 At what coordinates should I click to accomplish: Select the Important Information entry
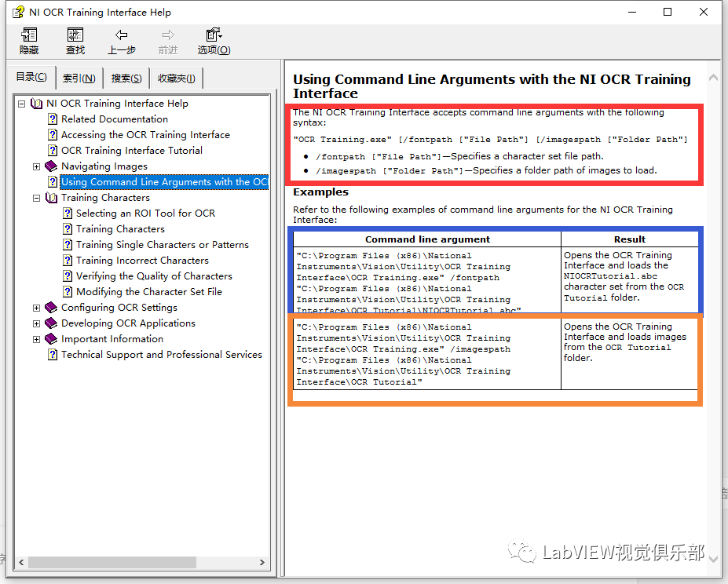click(x=112, y=339)
